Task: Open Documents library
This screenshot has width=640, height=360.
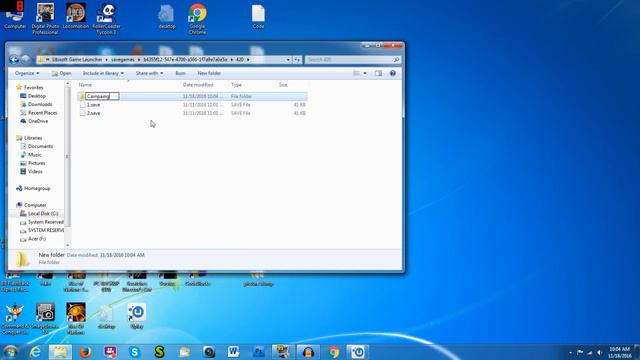Action: pos(40,146)
